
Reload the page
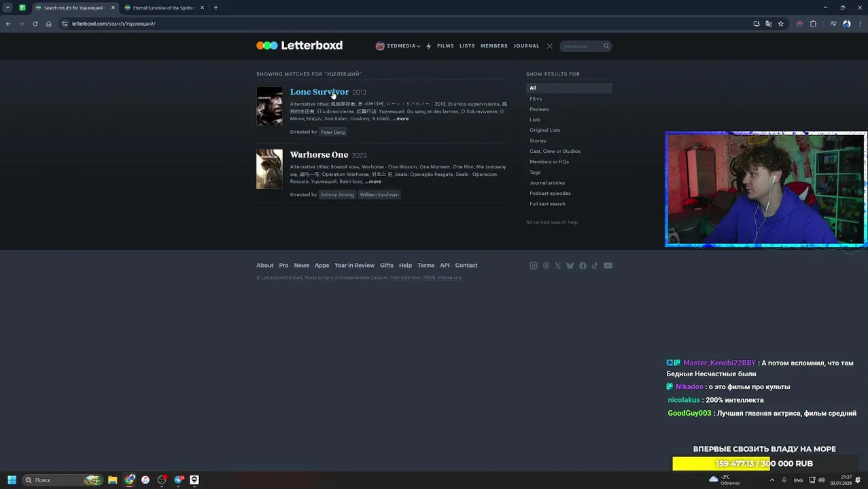35,24
